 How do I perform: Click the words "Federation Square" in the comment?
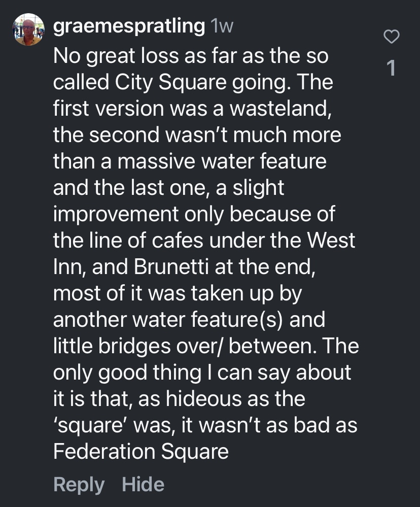click(141, 452)
